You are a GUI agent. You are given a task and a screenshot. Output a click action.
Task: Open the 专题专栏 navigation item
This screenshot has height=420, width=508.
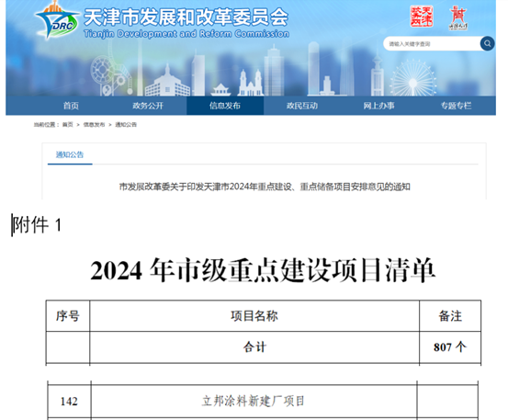coord(457,106)
